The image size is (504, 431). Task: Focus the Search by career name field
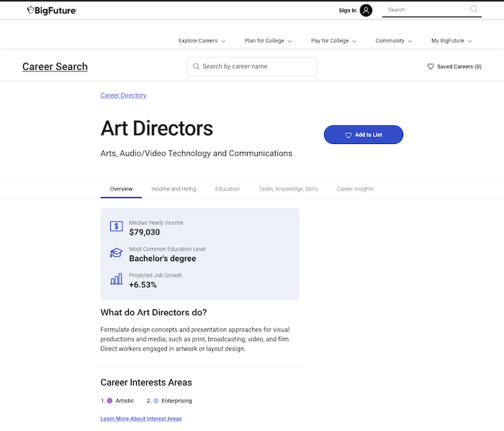(x=256, y=66)
